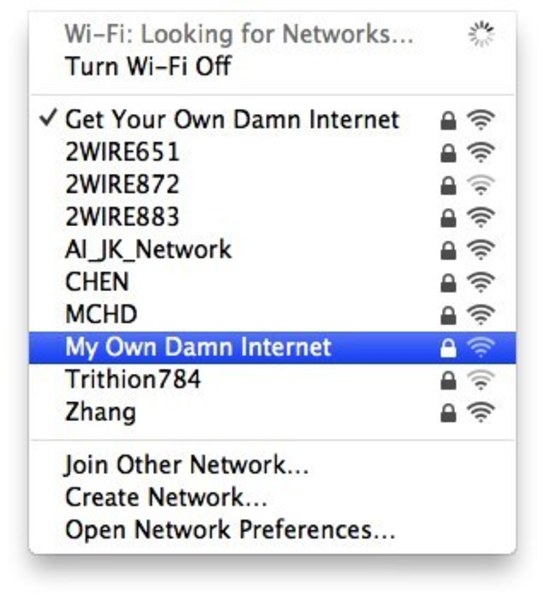Viewport: 545px width, 600px height.
Task: Click the lock icon next to CHEN
Action: (x=448, y=283)
